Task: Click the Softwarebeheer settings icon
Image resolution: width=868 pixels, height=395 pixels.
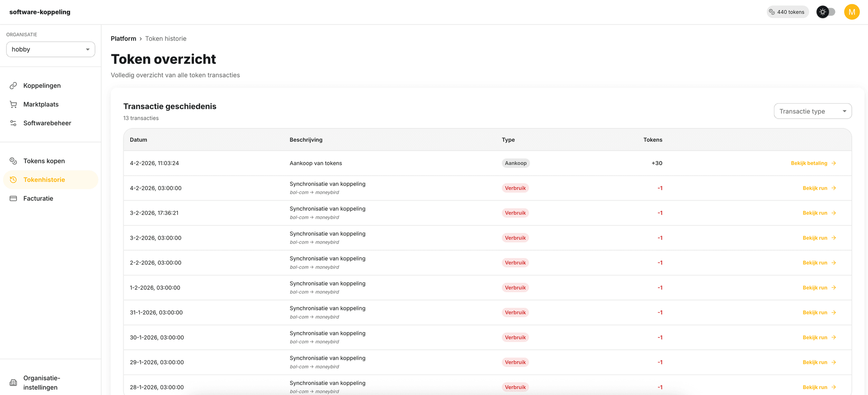Action: 14,123
